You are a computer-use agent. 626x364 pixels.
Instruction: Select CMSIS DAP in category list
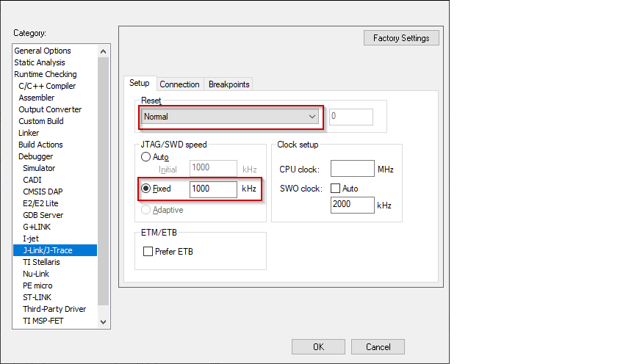pos(44,192)
